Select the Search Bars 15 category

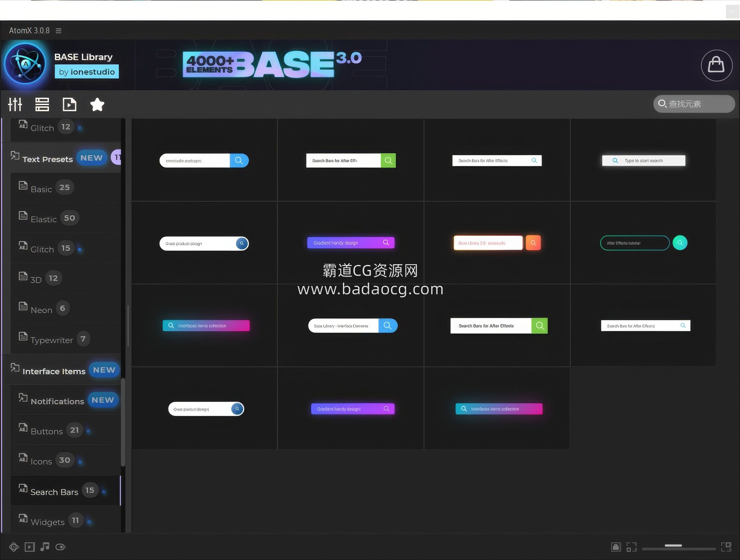pyautogui.click(x=66, y=491)
